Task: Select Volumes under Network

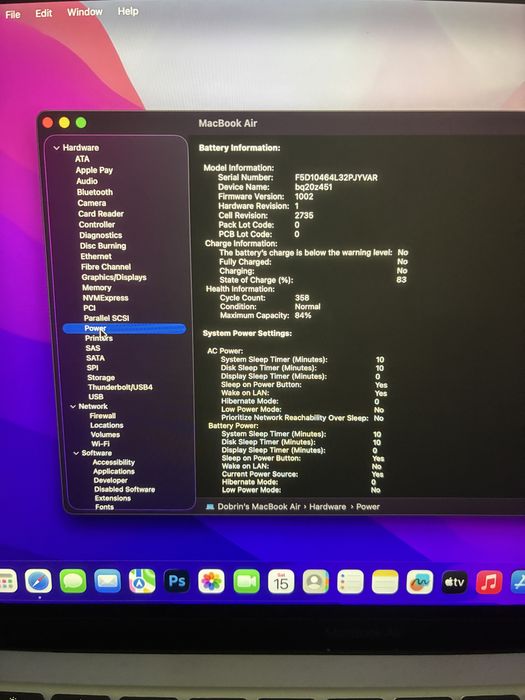Action: pos(105,434)
